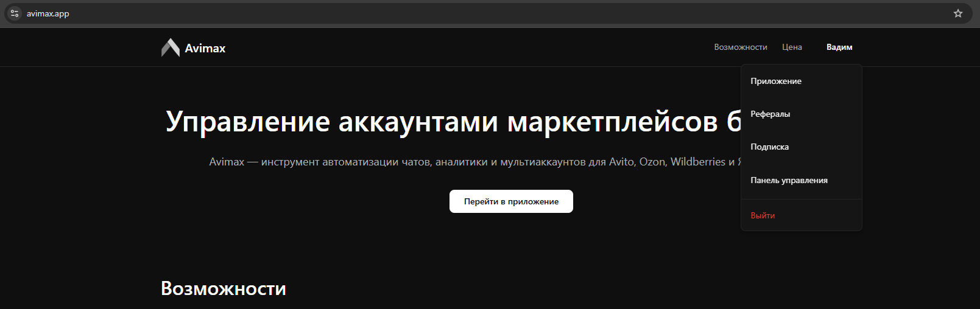This screenshot has width=980, height=309.
Task: Select Приложение from the user menu
Action: click(802, 81)
